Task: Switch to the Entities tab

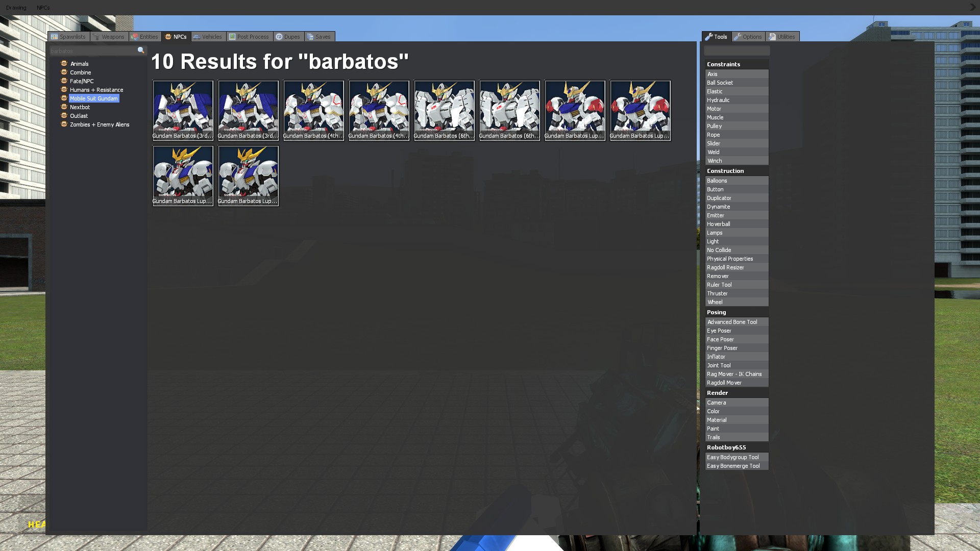Action: (145, 37)
